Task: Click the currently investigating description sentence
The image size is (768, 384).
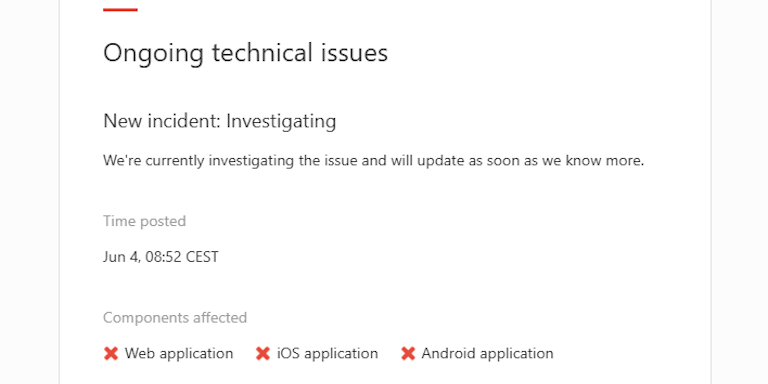Action: 373,161
